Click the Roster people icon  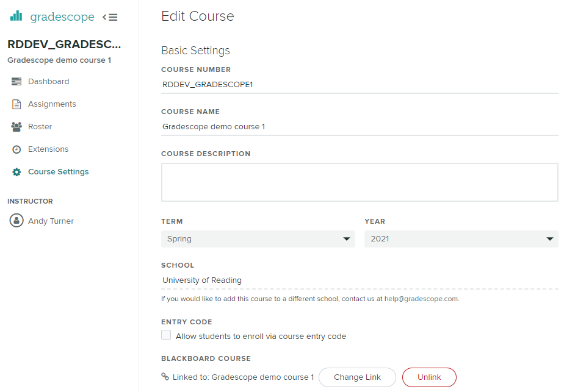pos(16,127)
